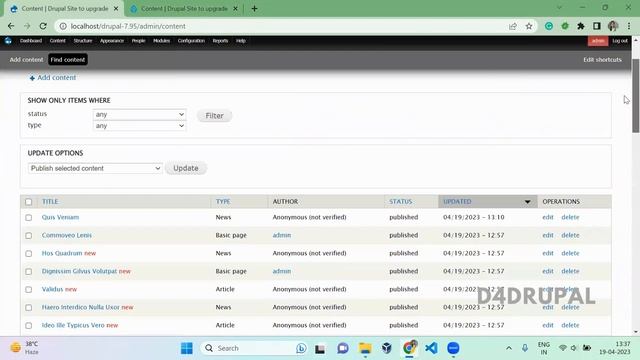This screenshot has height=360, width=640.
Task: Click the Filter button
Action: pyautogui.click(x=214, y=116)
